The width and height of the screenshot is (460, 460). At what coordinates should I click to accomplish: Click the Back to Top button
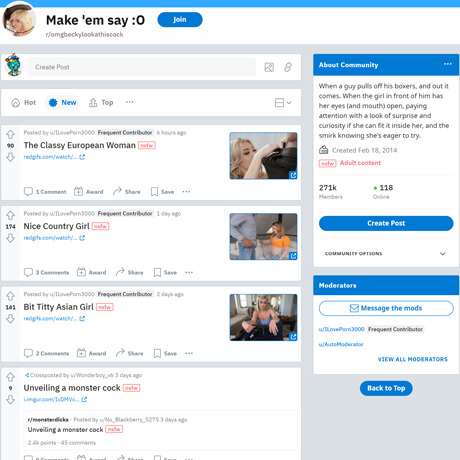click(x=386, y=388)
